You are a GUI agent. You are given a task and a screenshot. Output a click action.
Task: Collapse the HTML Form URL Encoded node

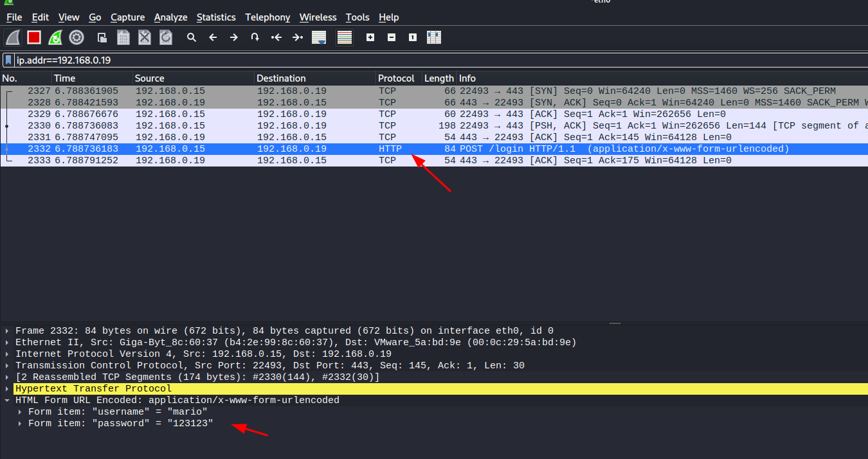click(x=7, y=401)
